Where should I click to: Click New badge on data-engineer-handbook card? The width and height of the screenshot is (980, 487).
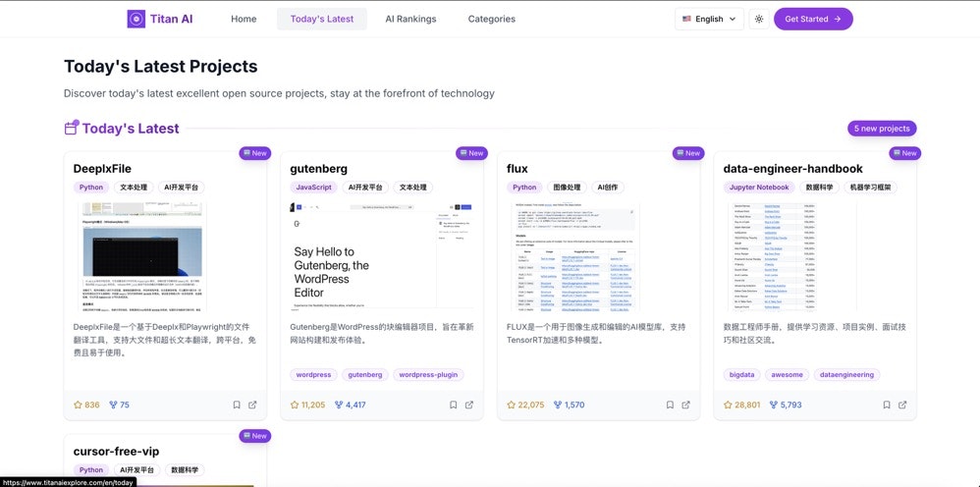tap(905, 153)
